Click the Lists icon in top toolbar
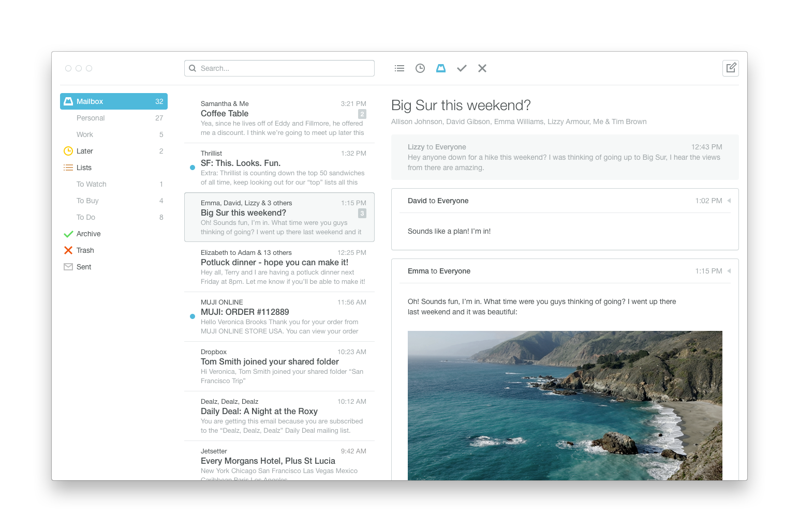 pos(399,68)
